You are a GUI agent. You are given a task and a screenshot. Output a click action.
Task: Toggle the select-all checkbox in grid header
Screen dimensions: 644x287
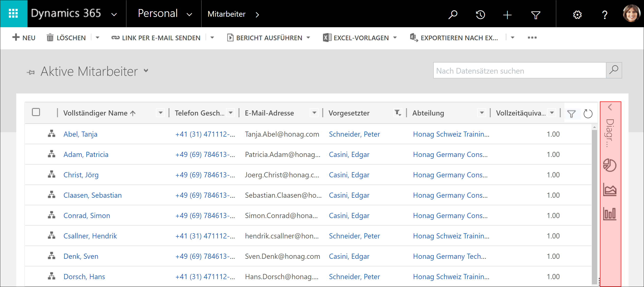(36, 112)
